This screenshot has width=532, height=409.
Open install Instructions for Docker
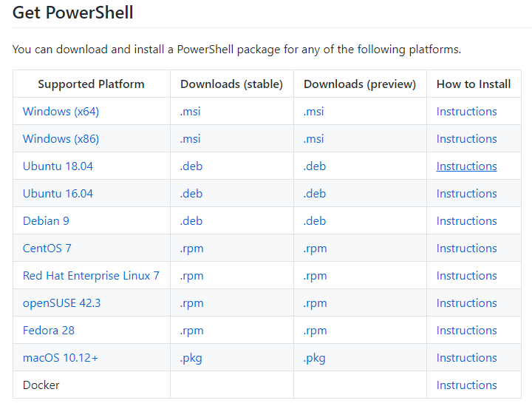466,385
